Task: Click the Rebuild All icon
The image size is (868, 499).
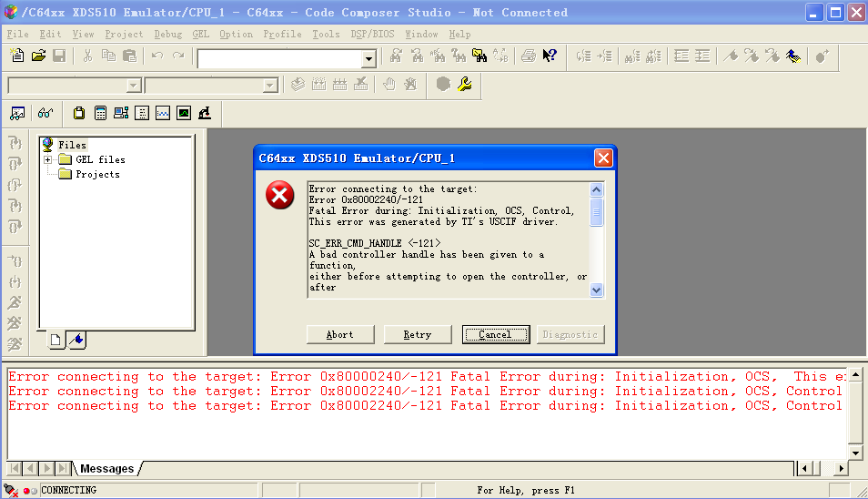Action: [x=340, y=84]
